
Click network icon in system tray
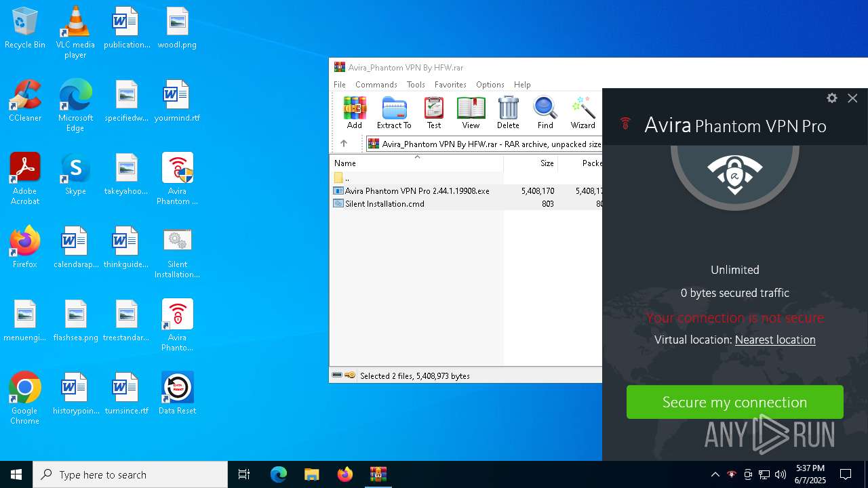point(764,474)
